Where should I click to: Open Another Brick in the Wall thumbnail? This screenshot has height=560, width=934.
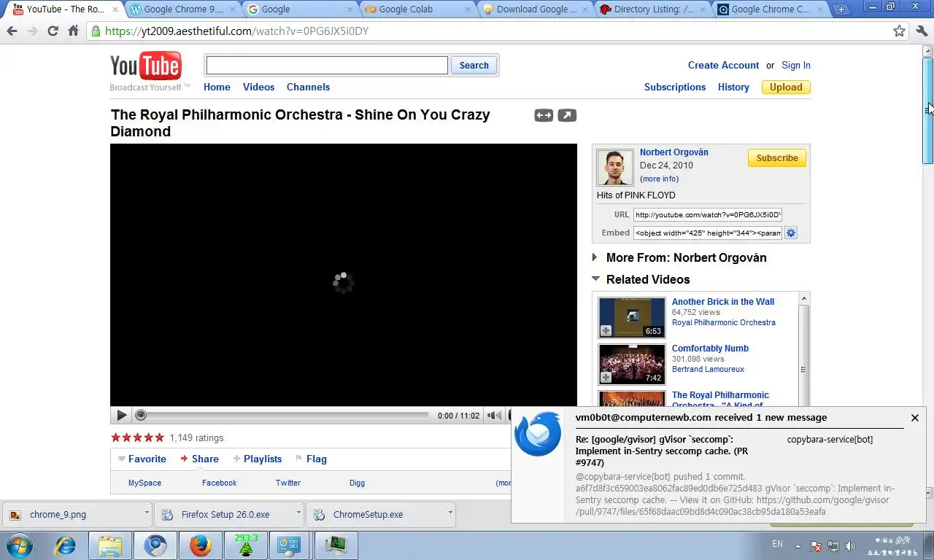tap(632, 317)
